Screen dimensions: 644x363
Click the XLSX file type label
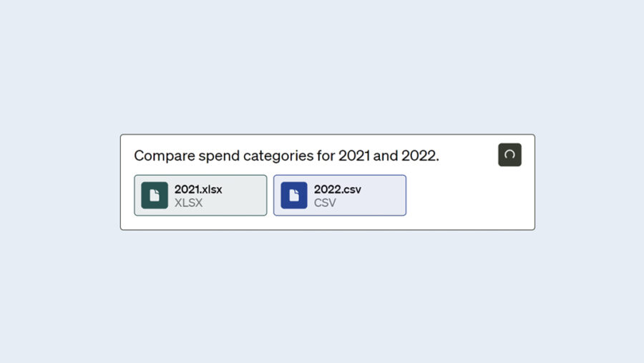pos(188,203)
